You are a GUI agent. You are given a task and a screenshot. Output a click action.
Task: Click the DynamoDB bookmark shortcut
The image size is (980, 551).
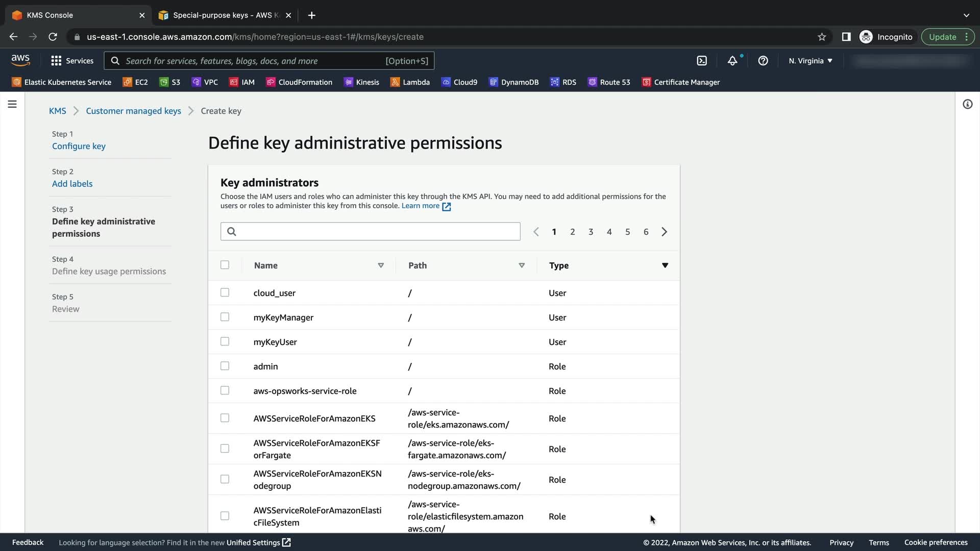(x=513, y=82)
